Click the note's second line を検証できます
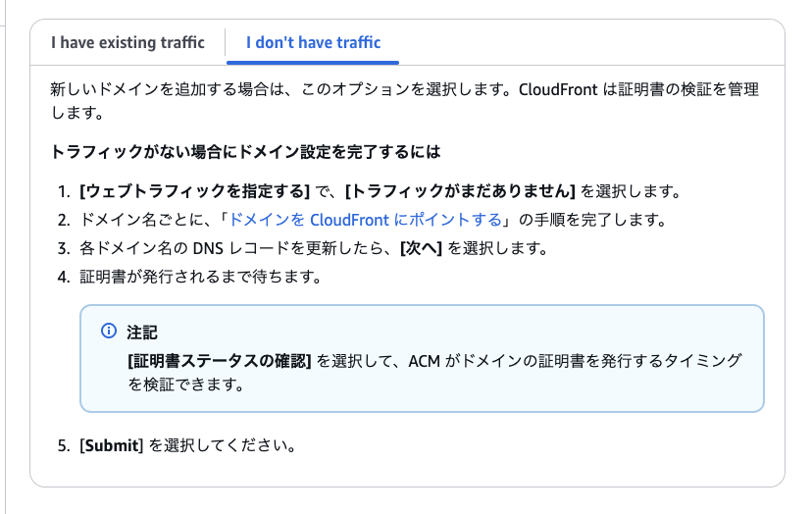This screenshot has height=514, width=812. click(184, 385)
